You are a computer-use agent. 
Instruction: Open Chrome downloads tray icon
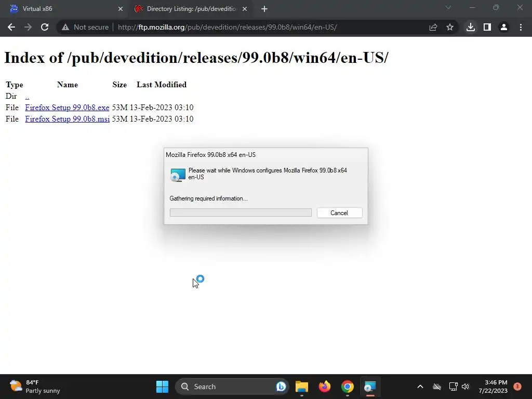471,27
